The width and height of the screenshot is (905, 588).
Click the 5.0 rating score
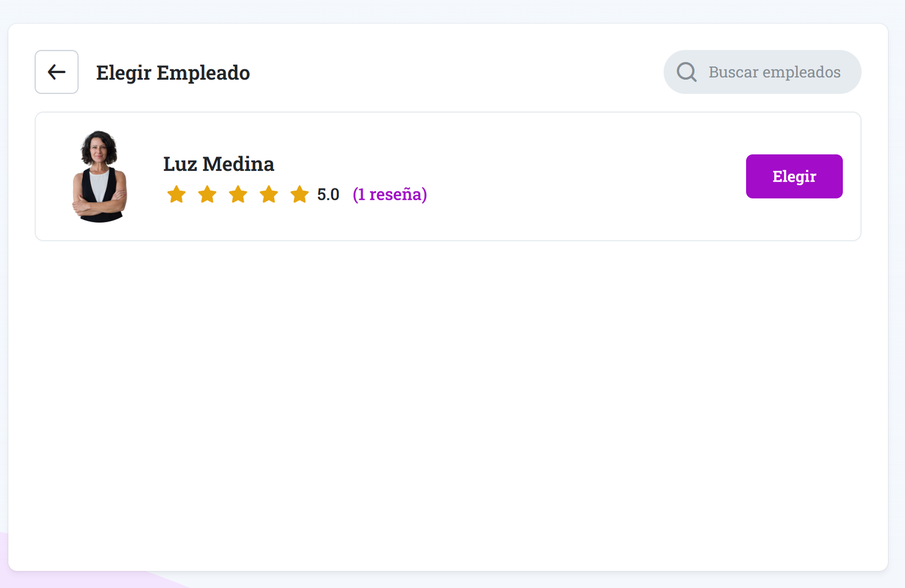pos(328,194)
